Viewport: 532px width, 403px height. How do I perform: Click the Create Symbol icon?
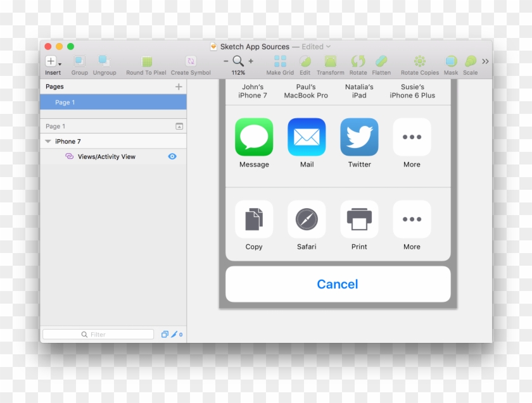tap(191, 61)
